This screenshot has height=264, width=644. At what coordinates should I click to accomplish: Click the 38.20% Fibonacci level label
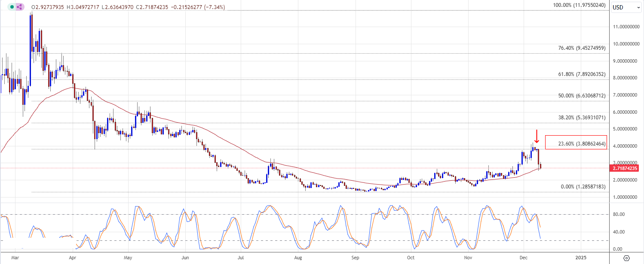(x=582, y=117)
